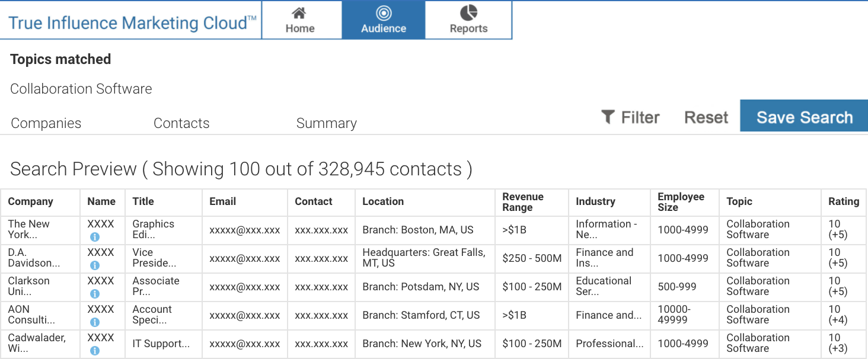Click the True Influence Marketing Cloud logo
This screenshot has height=359, width=868.
(x=132, y=23)
